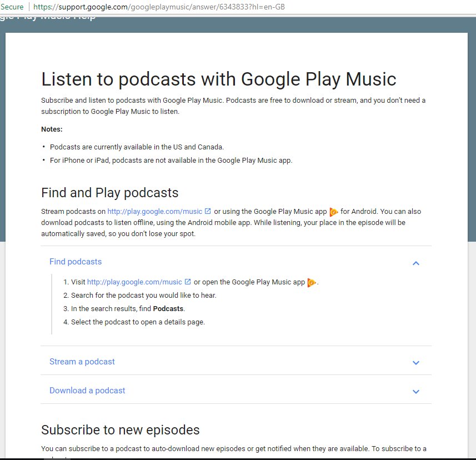
Task: Click the 'For iPhone or iPad' note line
Action: (x=171, y=161)
